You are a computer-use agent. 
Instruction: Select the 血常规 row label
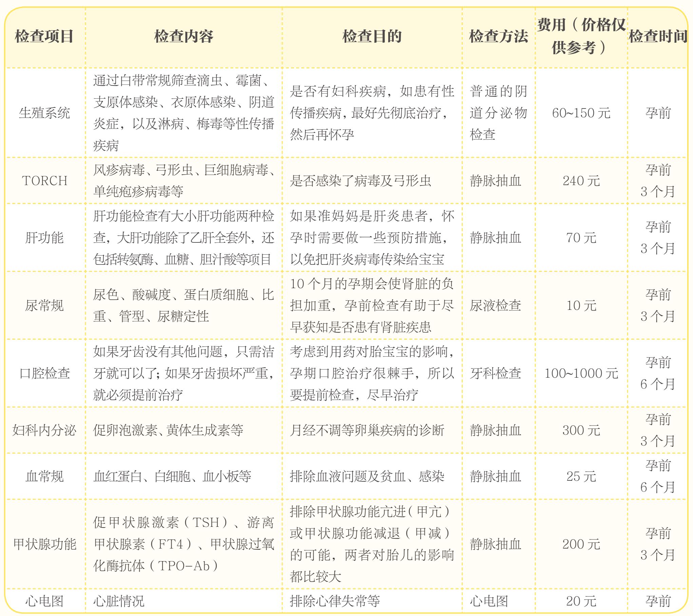(x=44, y=476)
